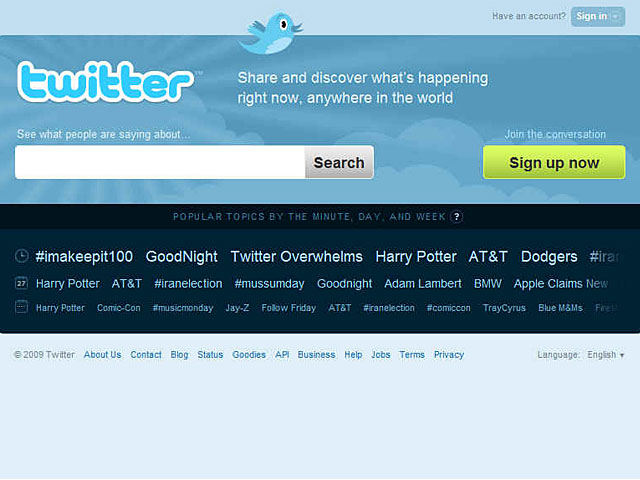Open the Comic-Con weekly topic

pyautogui.click(x=119, y=308)
